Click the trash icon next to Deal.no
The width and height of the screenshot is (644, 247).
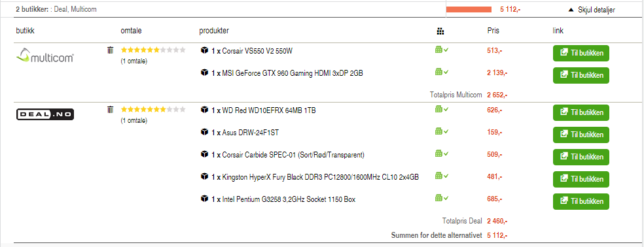(110, 110)
